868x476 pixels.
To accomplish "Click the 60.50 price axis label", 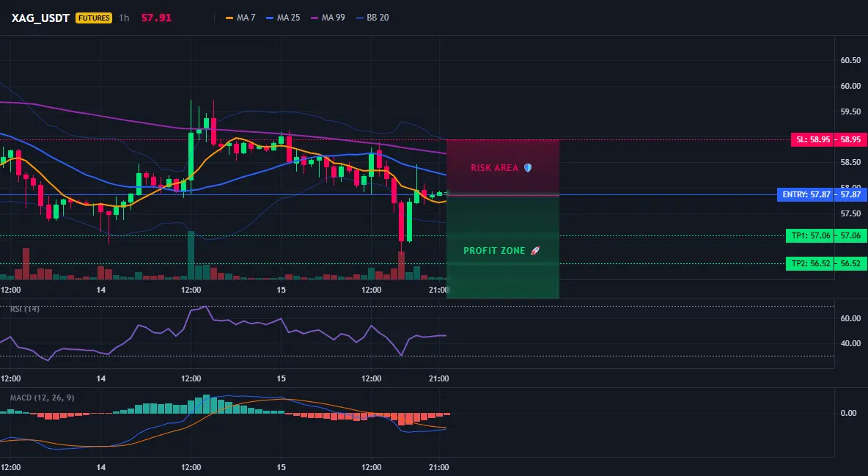I will pos(850,60).
